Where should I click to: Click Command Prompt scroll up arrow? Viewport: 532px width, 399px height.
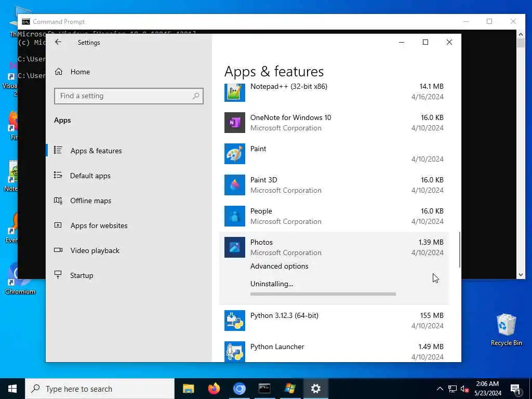click(521, 34)
